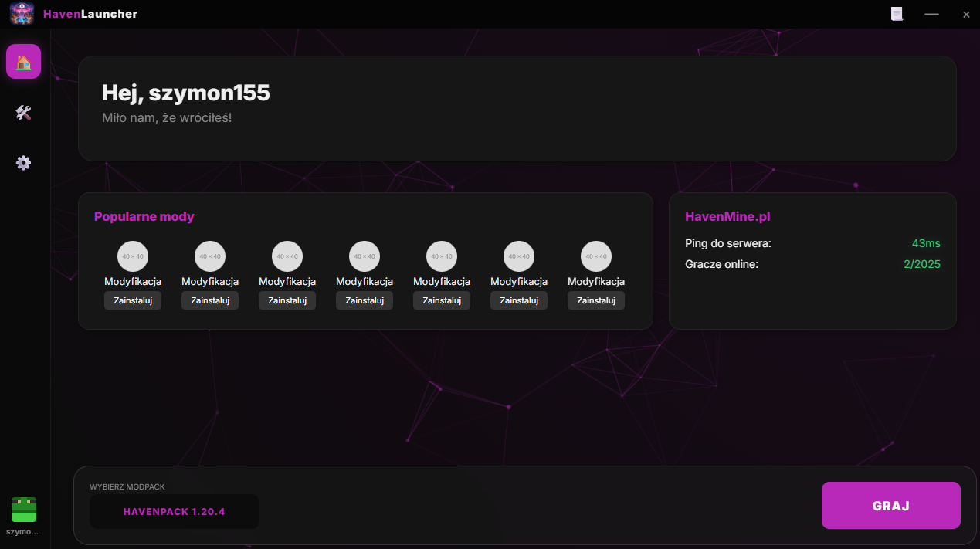Open the changelog scroll icon in title bar
The width and height of the screenshot is (980, 549).
(x=897, y=13)
